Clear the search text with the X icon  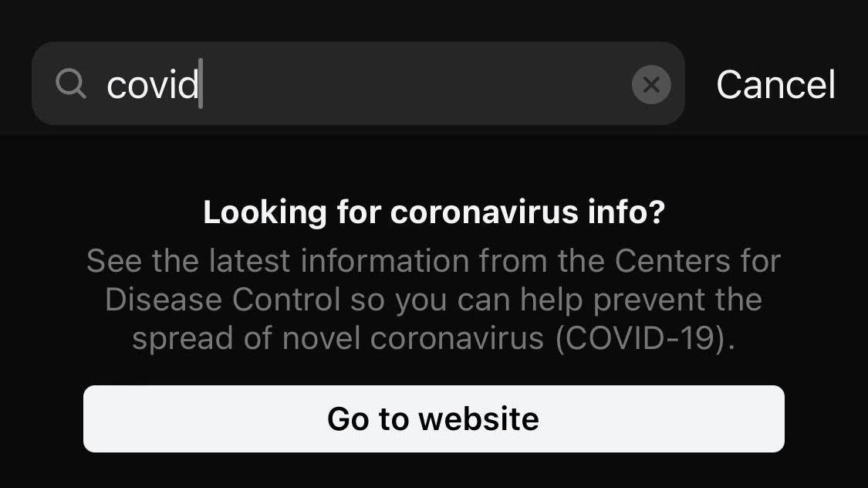coord(651,85)
